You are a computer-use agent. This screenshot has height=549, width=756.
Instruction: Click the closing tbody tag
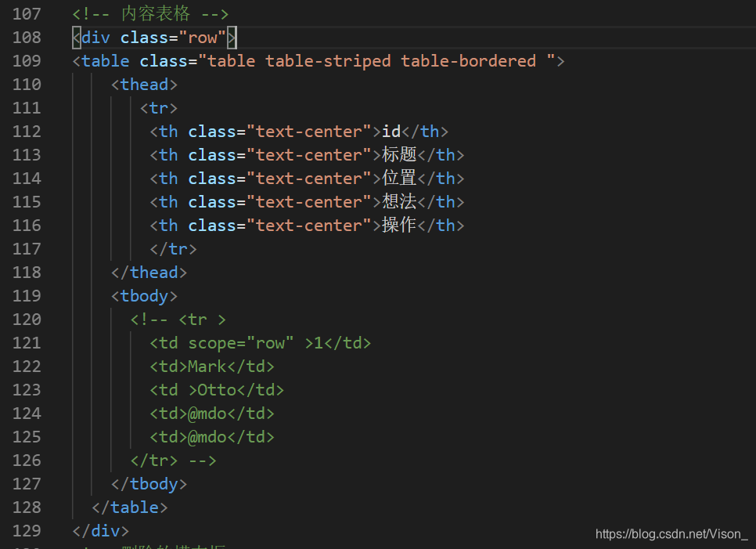pyautogui.click(x=149, y=484)
